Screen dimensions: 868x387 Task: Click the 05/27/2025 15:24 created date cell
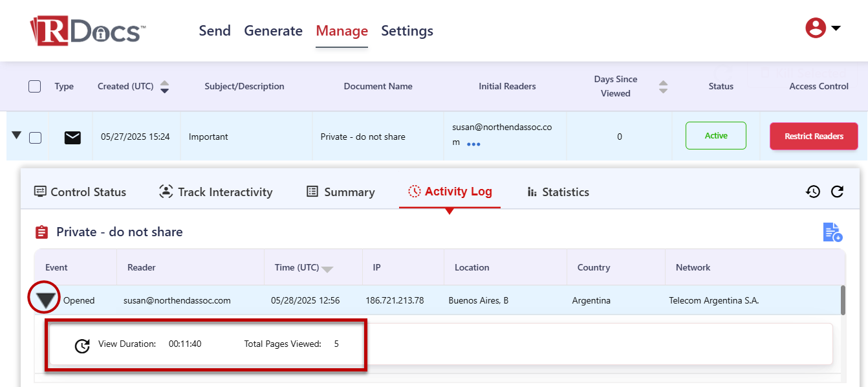tap(135, 137)
